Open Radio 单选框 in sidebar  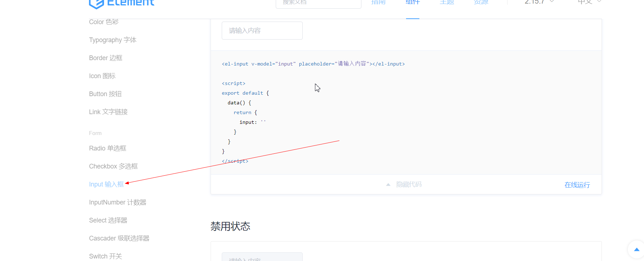[x=108, y=148]
